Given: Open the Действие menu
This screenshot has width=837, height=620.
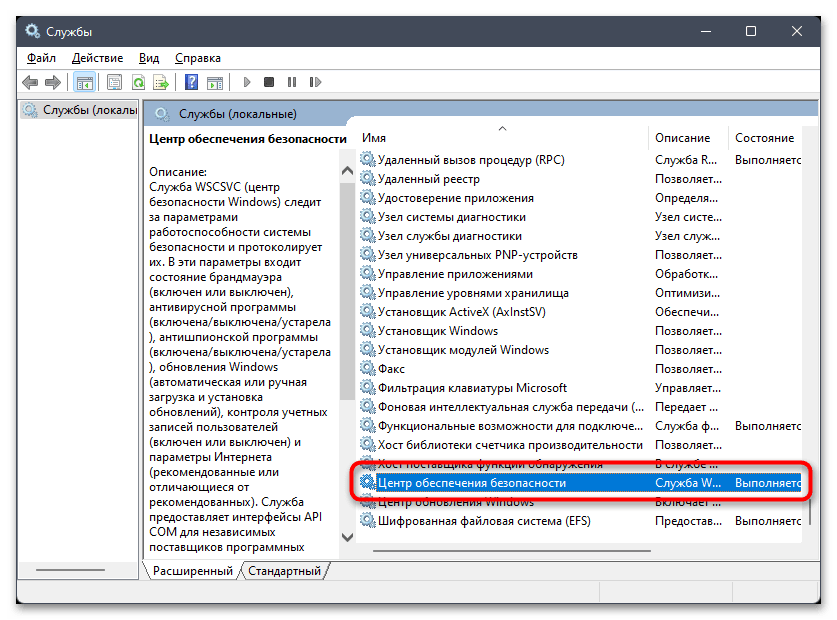Looking at the screenshot, I should click(x=98, y=58).
